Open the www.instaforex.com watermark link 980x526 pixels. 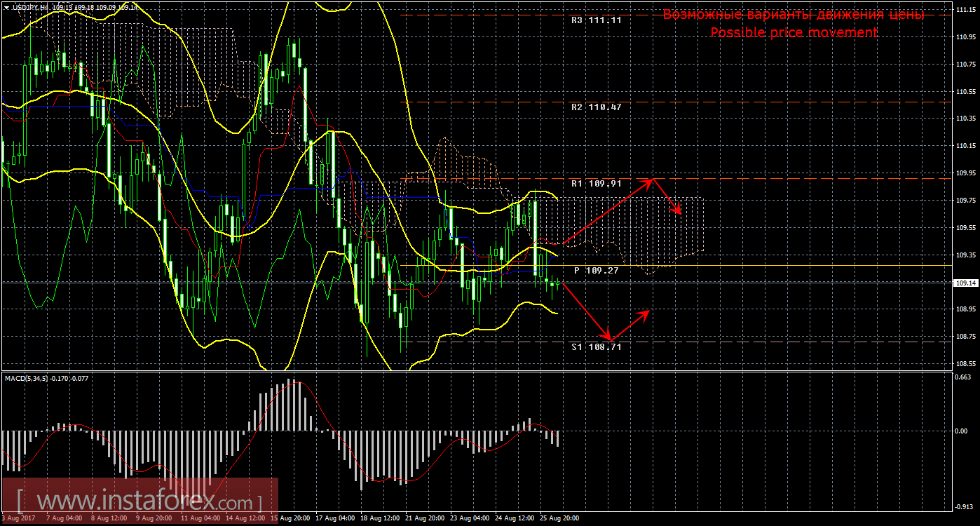coord(139,502)
